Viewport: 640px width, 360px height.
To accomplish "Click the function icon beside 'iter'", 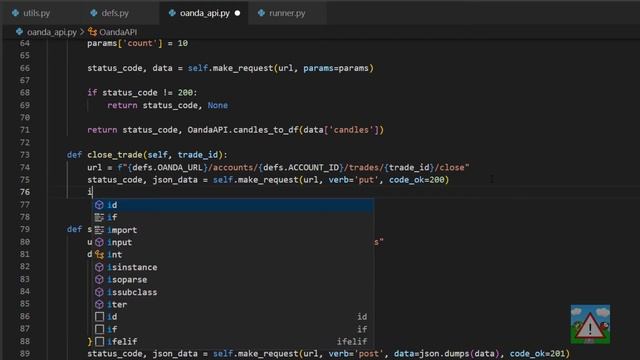I will (99, 304).
